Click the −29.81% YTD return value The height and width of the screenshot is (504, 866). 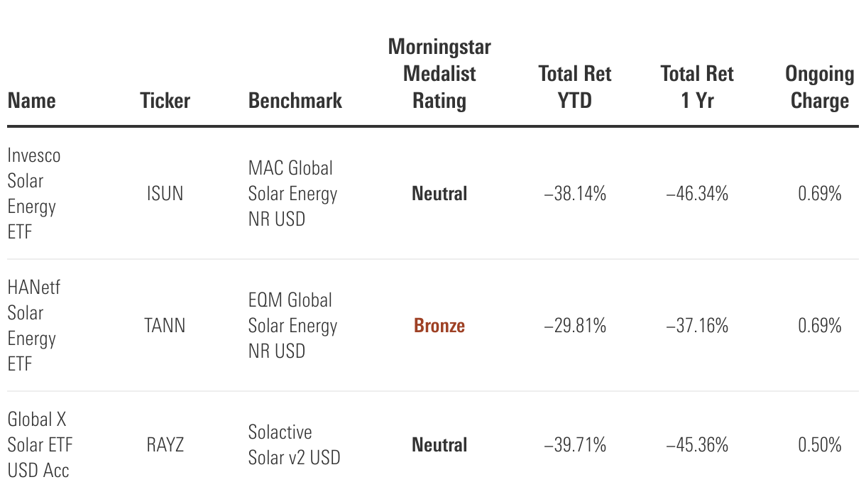pyautogui.click(x=575, y=326)
